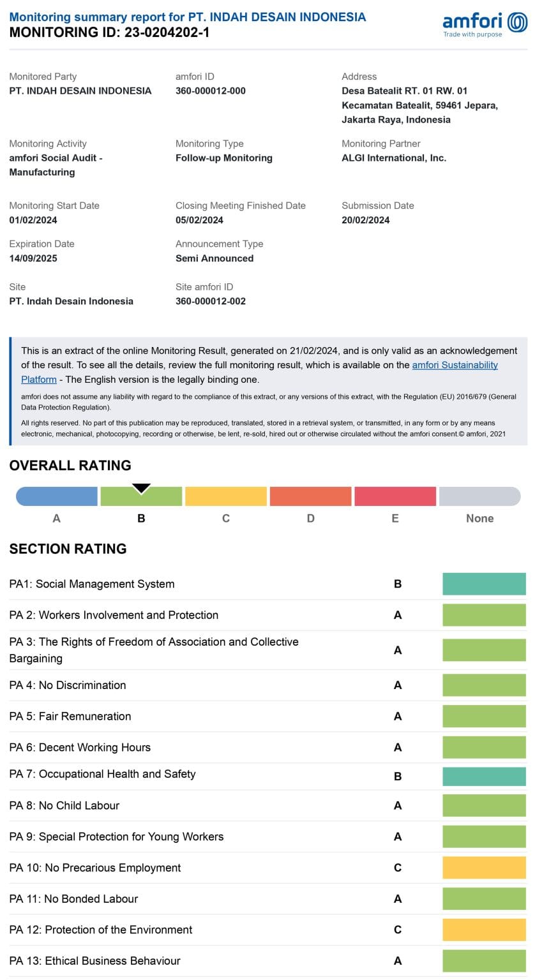Open the amfori Sustainability Platform link
The image size is (535, 980).
455,365
